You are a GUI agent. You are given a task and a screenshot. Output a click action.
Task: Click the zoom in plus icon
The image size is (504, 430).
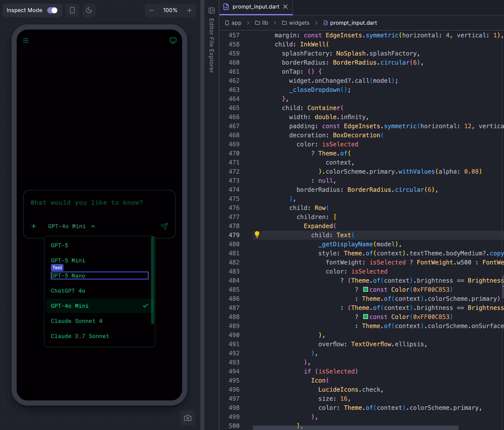pyautogui.click(x=189, y=10)
